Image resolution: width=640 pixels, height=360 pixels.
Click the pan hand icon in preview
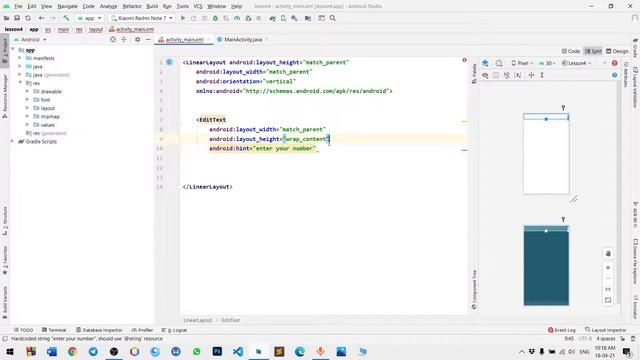coord(608,253)
